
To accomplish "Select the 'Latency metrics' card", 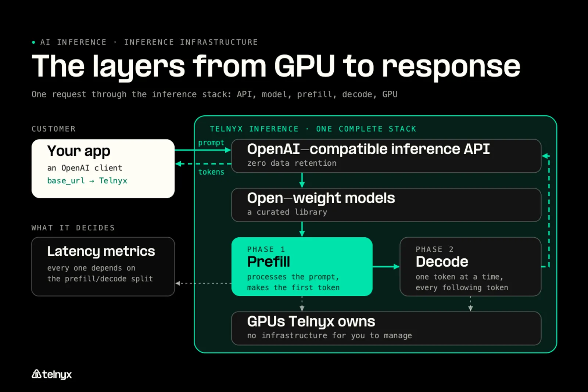I will (x=103, y=267).
